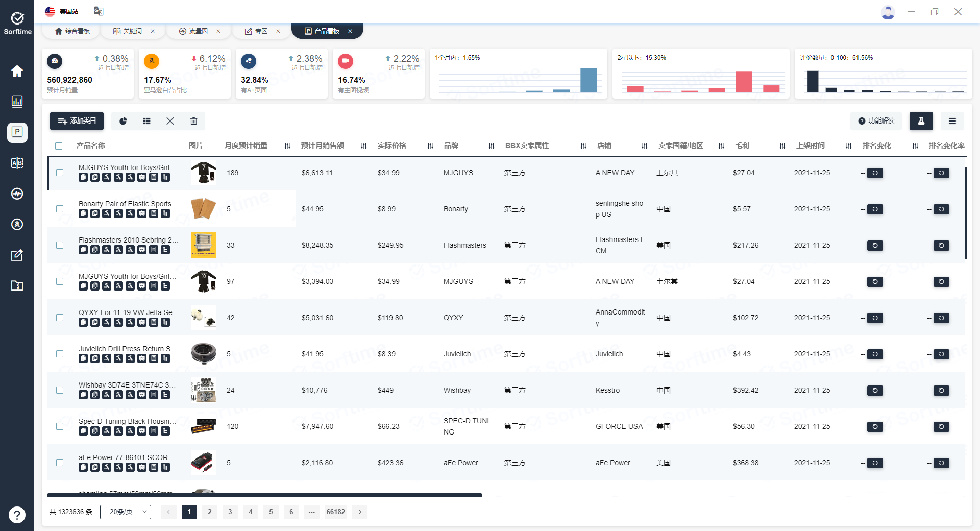
Task: Check the QYXY VW Jetta row
Action: [x=60, y=318]
